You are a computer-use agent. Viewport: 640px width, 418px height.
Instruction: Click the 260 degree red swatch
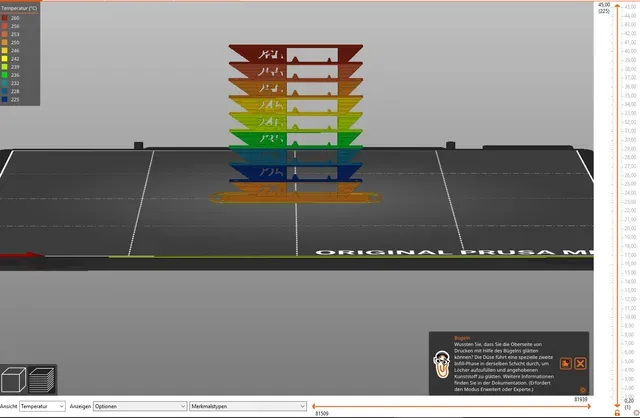pos(4,18)
